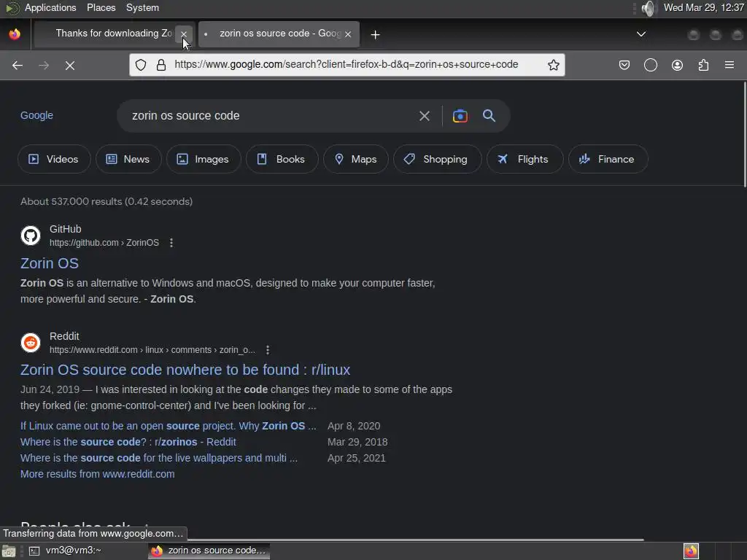Click the GitHub favicon
Image resolution: width=747 pixels, height=560 pixels.
[31, 236]
